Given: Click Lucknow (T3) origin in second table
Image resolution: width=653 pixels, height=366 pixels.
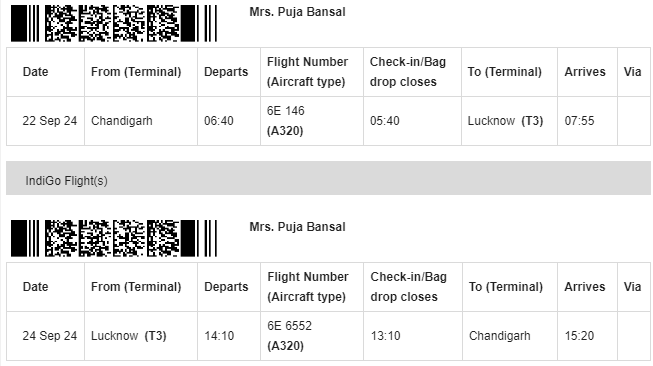Looking at the screenshot, I should click(129, 336).
